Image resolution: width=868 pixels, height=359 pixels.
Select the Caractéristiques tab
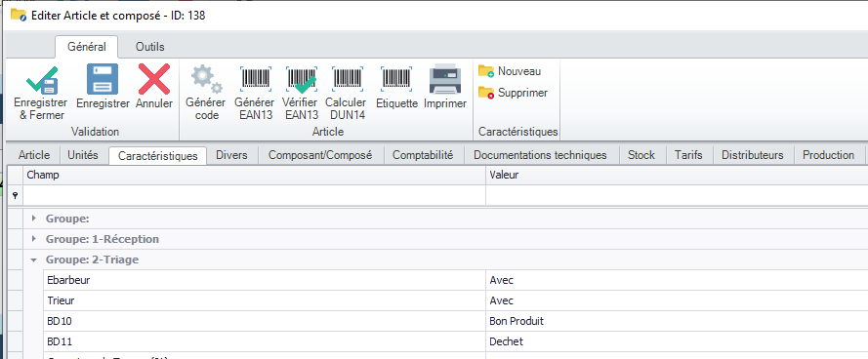pos(158,156)
